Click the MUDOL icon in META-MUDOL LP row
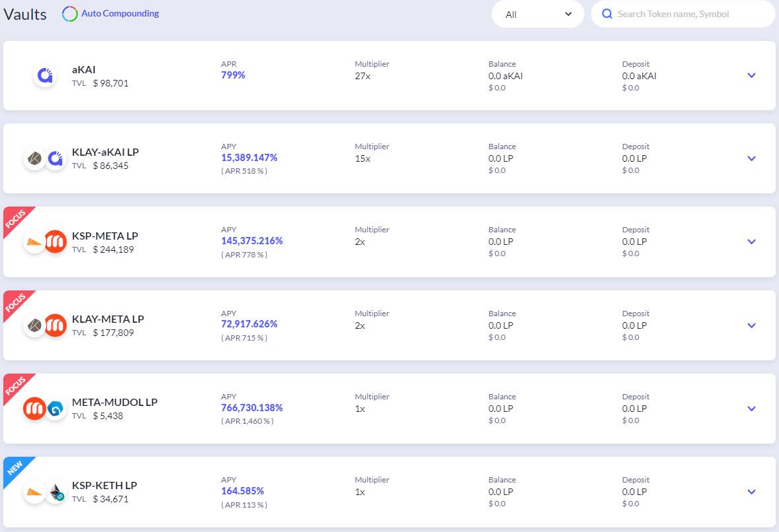This screenshot has width=779, height=532. point(55,409)
